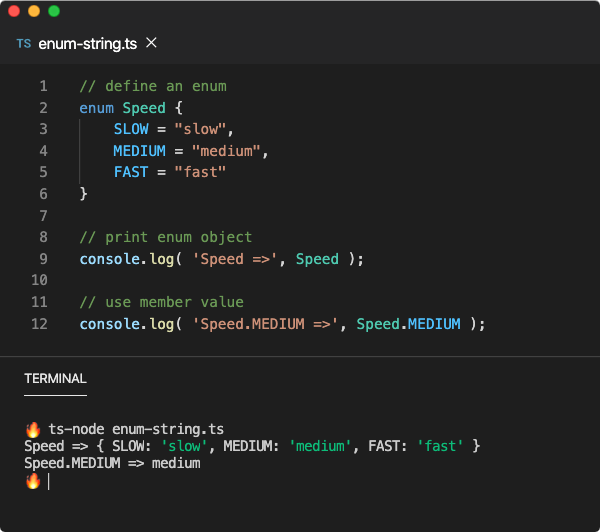Image resolution: width=600 pixels, height=532 pixels.
Task: Click the yellow minimize window button
Action: (34, 11)
